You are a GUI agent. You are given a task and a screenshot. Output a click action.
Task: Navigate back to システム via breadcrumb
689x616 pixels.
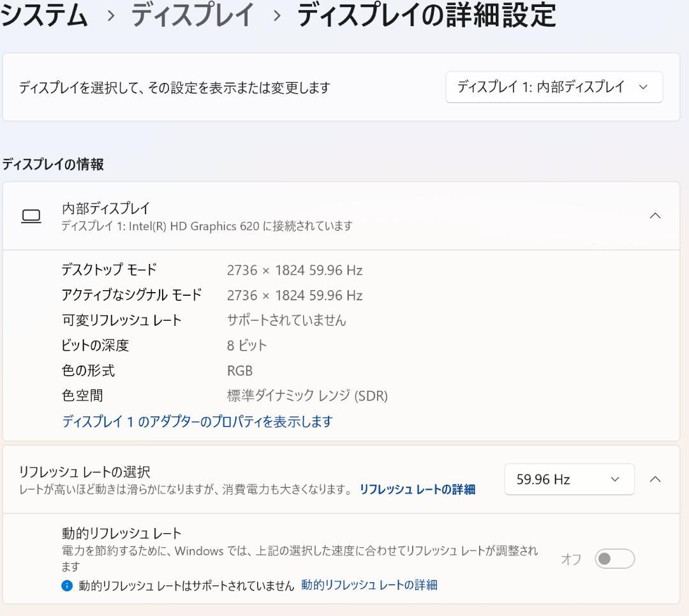click(43, 16)
